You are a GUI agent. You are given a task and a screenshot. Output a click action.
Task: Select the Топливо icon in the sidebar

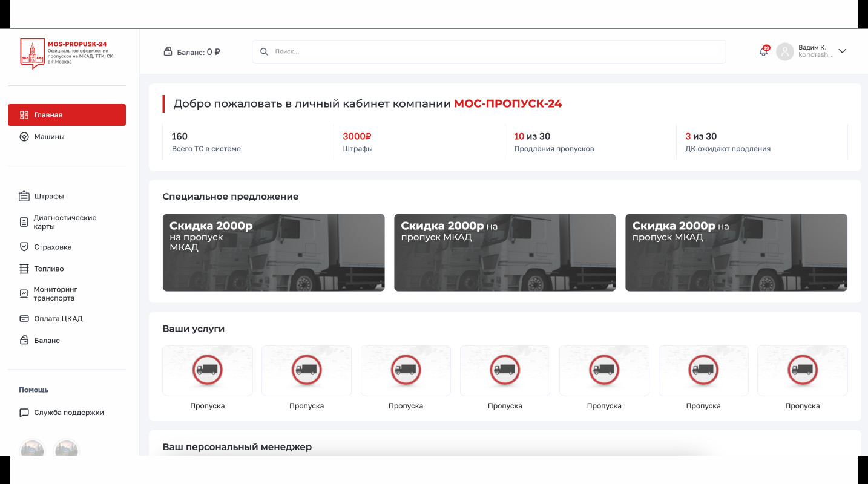(x=24, y=269)
